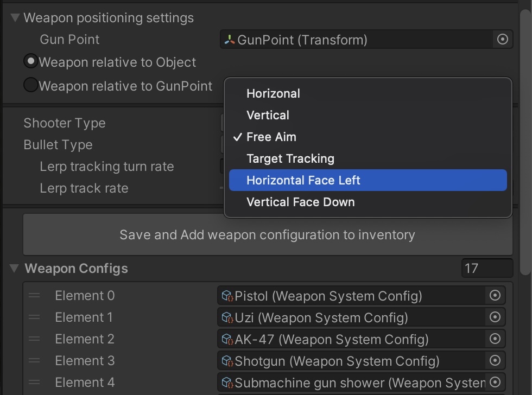Click the drag handle of Element 0
Screen dimensions: 532x395
tap(34, 296)
